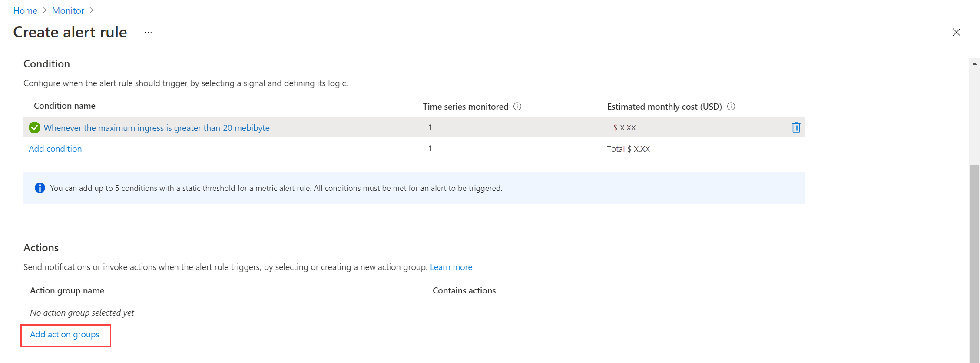
Task: Navigate to Monitor breadcrumb
Action: [x=68, y=10]
